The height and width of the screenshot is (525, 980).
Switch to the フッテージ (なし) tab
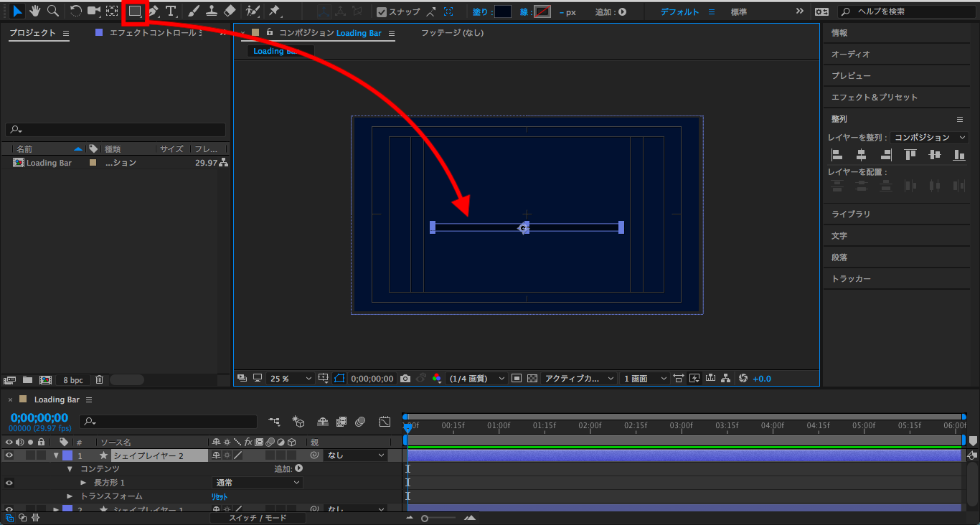(452, 33)
